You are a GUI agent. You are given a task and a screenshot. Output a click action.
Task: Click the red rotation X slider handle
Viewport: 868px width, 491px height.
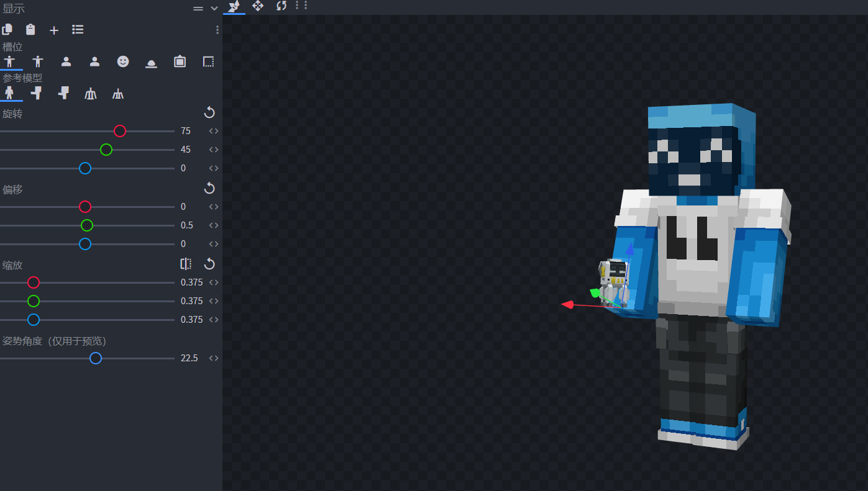coord(120,131)
